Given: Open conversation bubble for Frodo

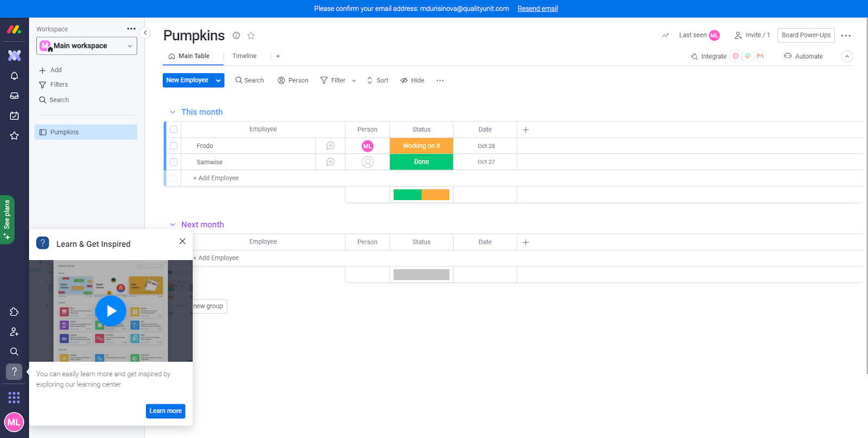Looking at the screenshot, I should click(330, 146).
